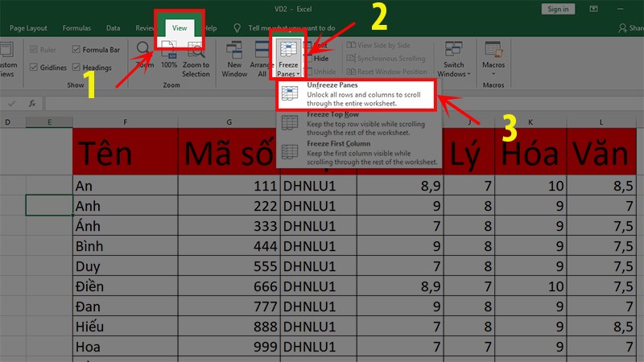Toggle the Ruler checkbox

(x=34, y=50)
